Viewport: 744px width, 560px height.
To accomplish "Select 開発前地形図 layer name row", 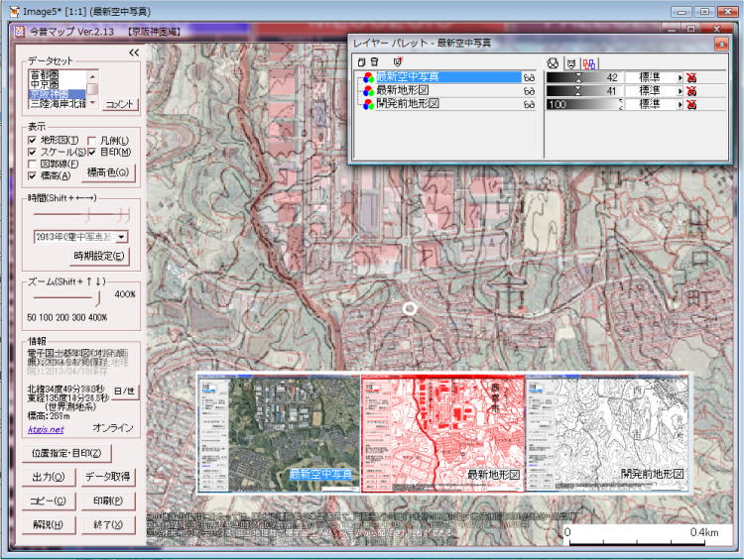I will point(448,104).
